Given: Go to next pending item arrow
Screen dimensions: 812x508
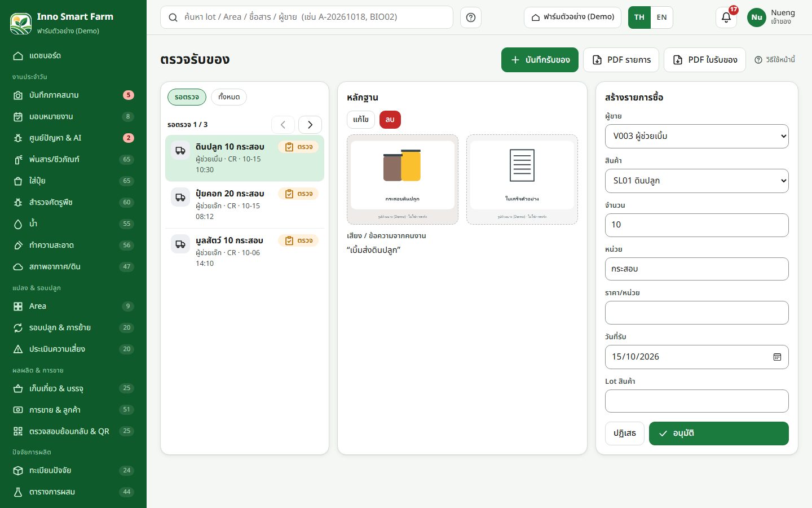Looking at the screenshot, I should (310, 125).
